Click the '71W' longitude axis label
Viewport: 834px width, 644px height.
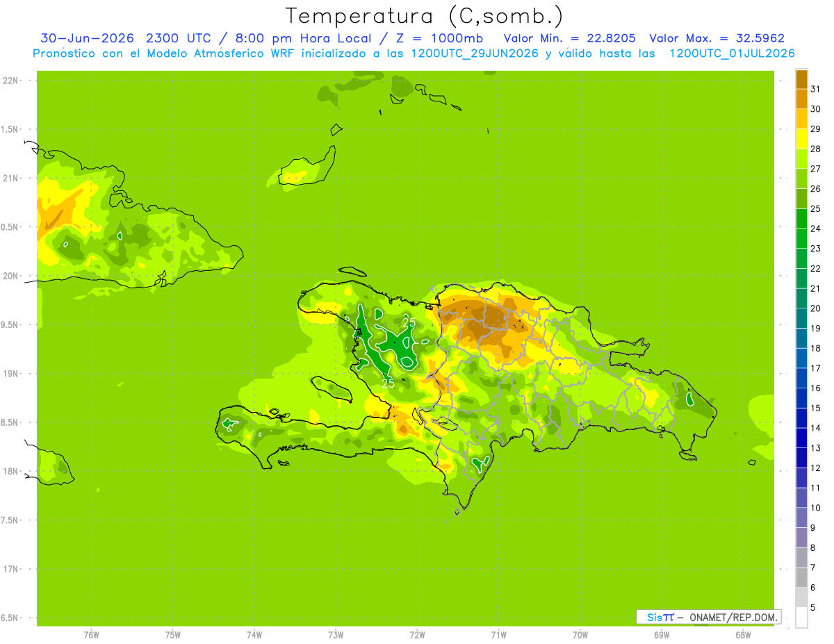coord(498,635)
